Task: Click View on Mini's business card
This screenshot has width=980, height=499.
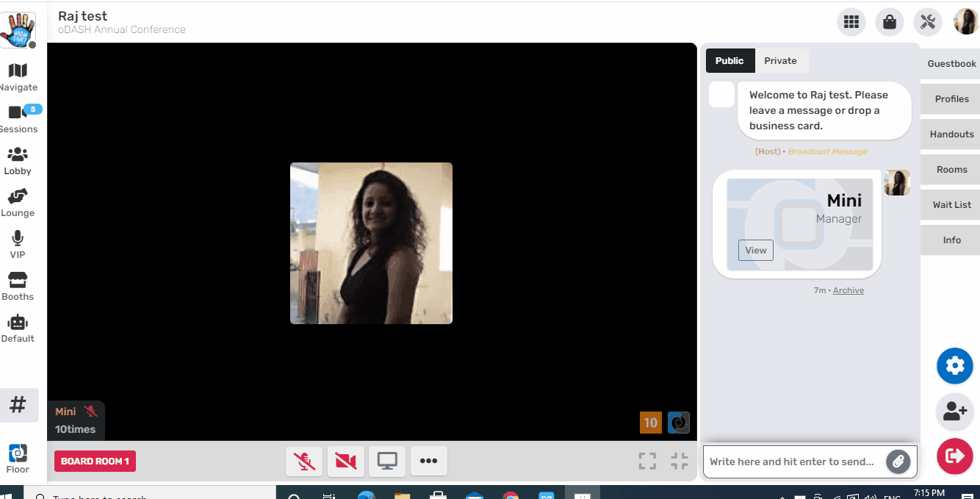Action: tap(756, 250)
